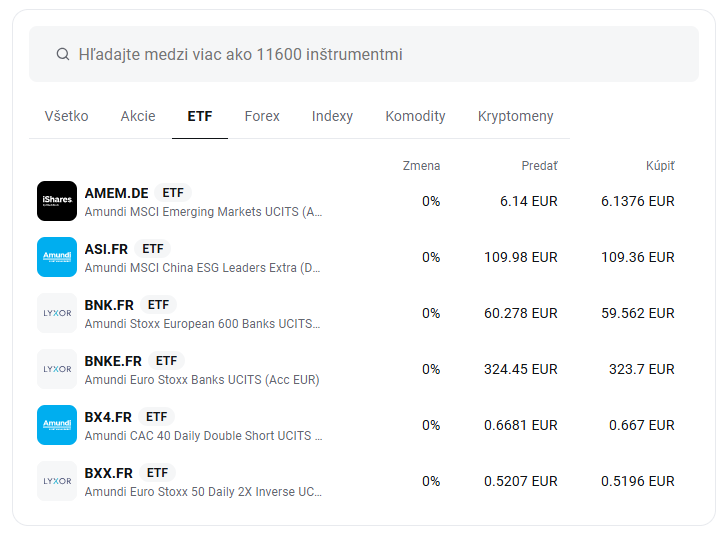Screen dimensions: 726x538
Task: Click the Lyxor logo beside BNKE.FR
Action: (x=57, y=369)
